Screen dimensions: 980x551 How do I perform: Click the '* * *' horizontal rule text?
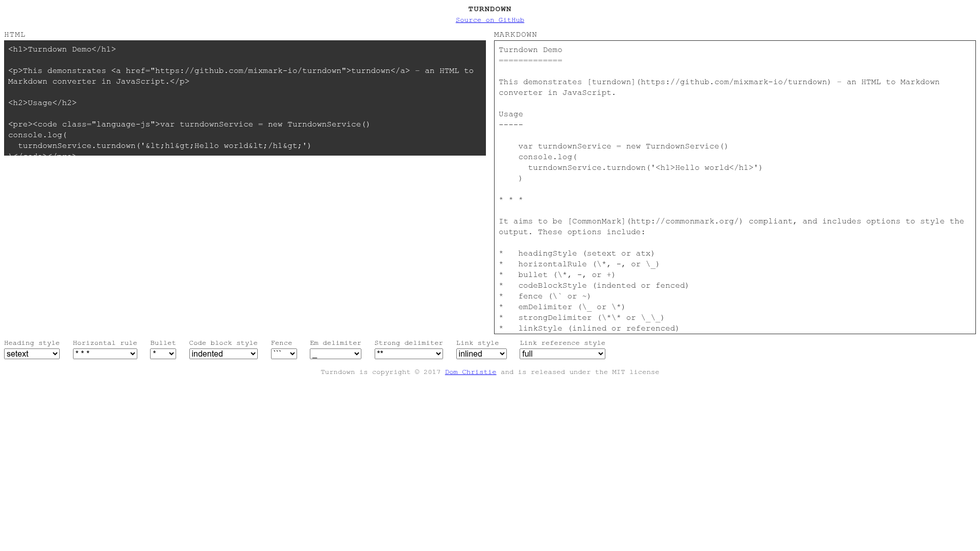(511, 200)
